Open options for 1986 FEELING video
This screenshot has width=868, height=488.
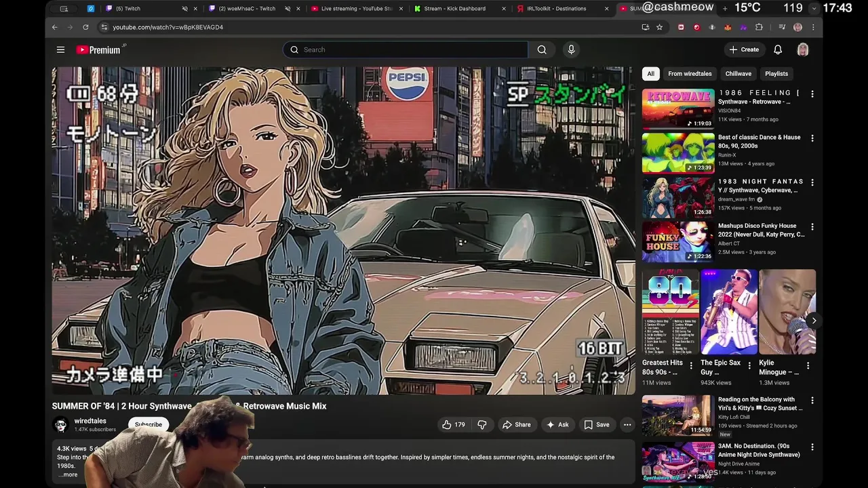point(812,94)
